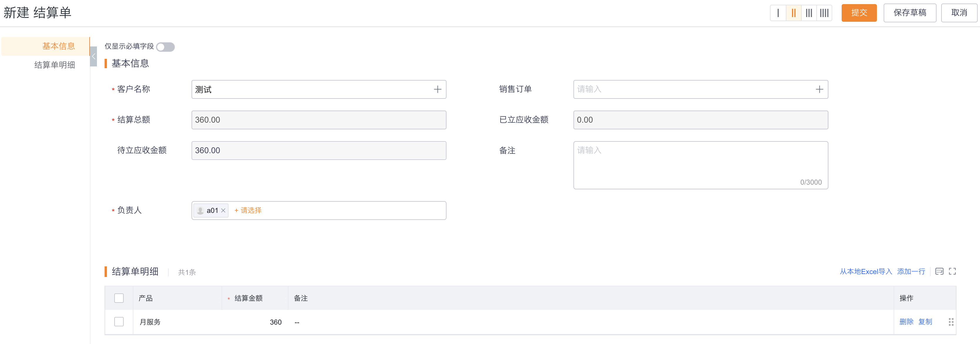Click the 提交 button
The height and width of the screenshot is (344, 980).
tap(859, 13)
